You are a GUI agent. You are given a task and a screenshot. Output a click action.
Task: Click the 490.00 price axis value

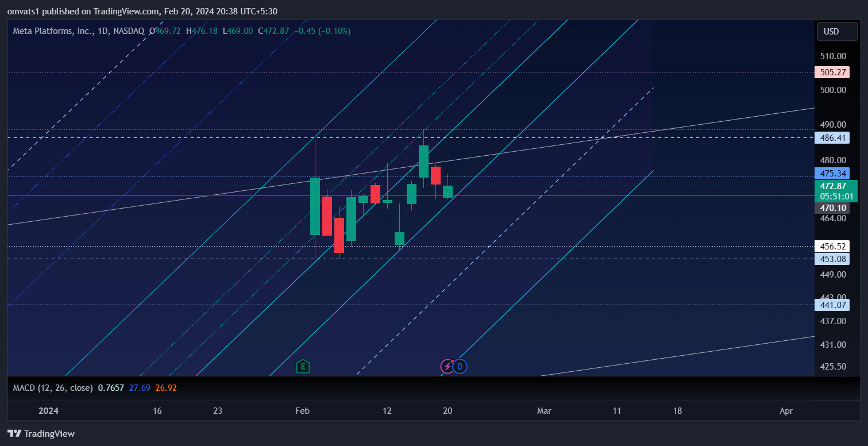833,125
